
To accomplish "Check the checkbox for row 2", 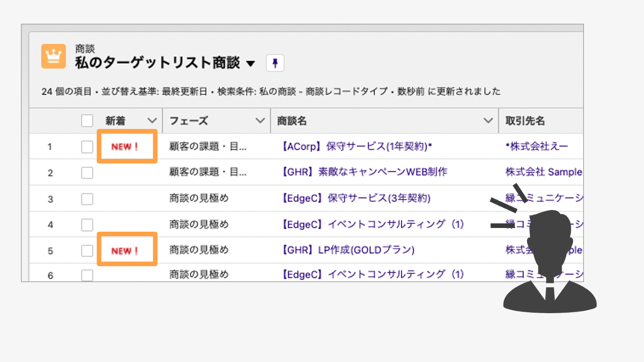I will click(87, 173).
